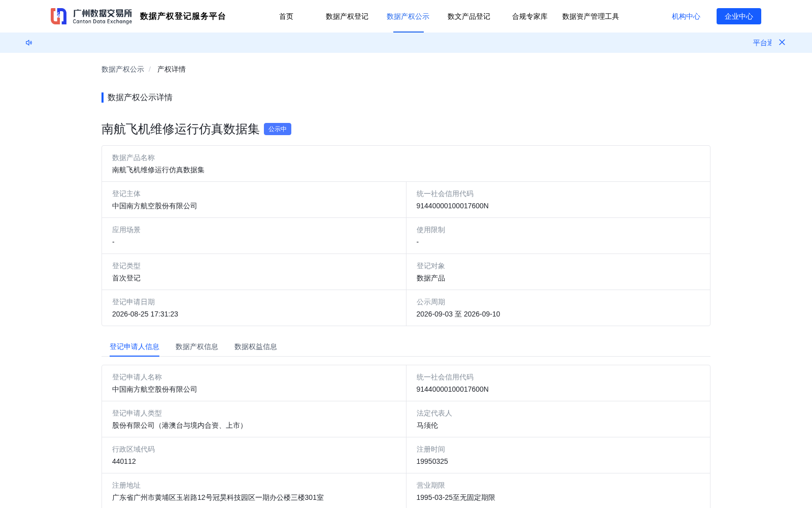
Task: Switch to the 数据产权信息 tab
Action: [197, 346]
